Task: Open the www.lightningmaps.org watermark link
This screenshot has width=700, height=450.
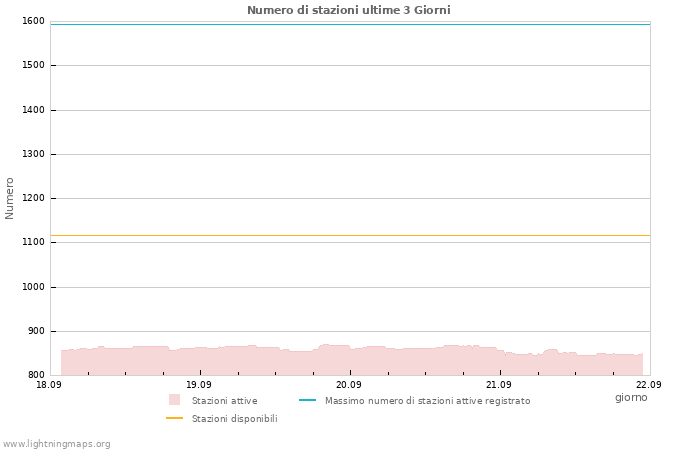Action: pyautogui.click(x=55, y=444)
